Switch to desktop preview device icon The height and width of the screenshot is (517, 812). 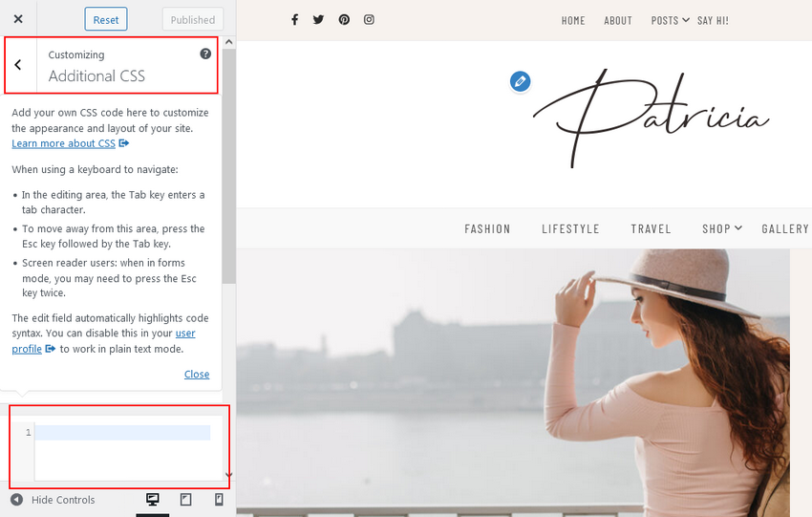(x=152, y=500)
